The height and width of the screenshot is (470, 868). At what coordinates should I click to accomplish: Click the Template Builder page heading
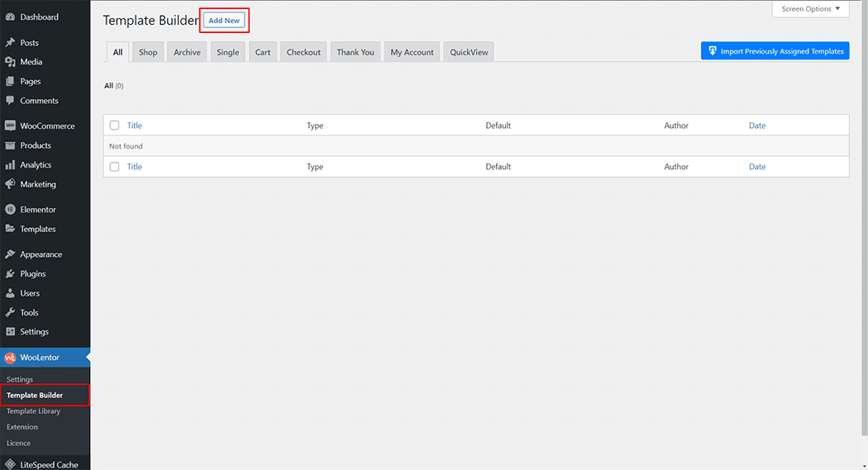coord(150,21)
